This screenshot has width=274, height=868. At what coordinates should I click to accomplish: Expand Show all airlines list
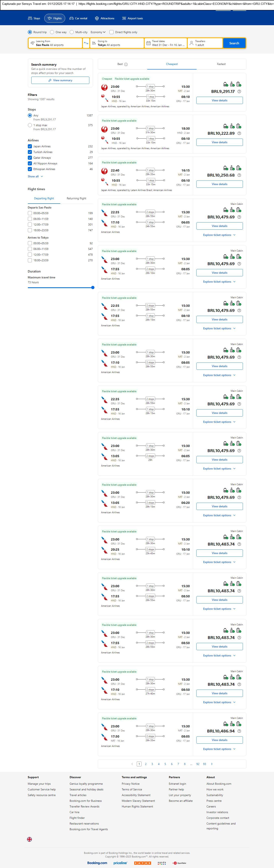pos(35,176)
